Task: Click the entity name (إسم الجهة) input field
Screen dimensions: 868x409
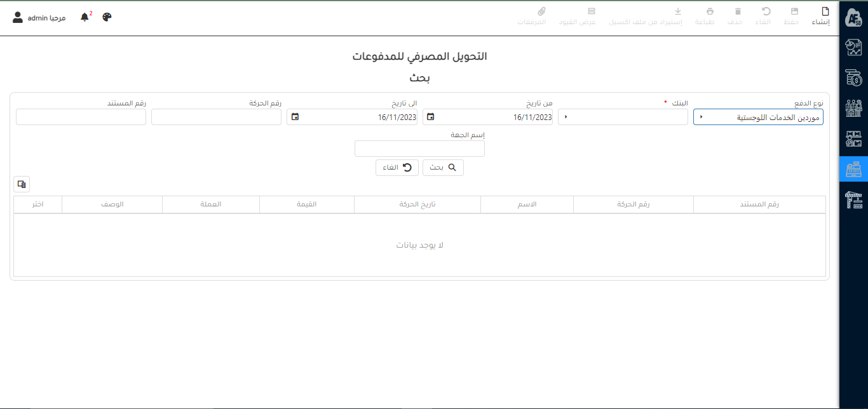Action: coord(419,149)
